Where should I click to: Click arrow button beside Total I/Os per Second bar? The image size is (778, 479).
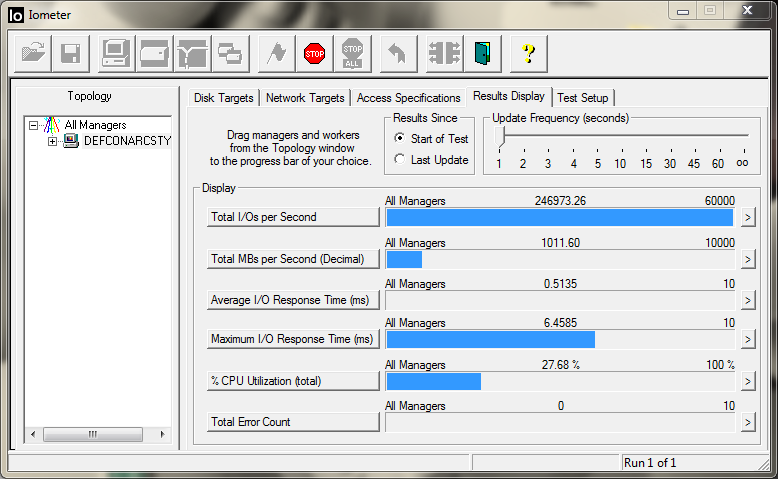747,218
